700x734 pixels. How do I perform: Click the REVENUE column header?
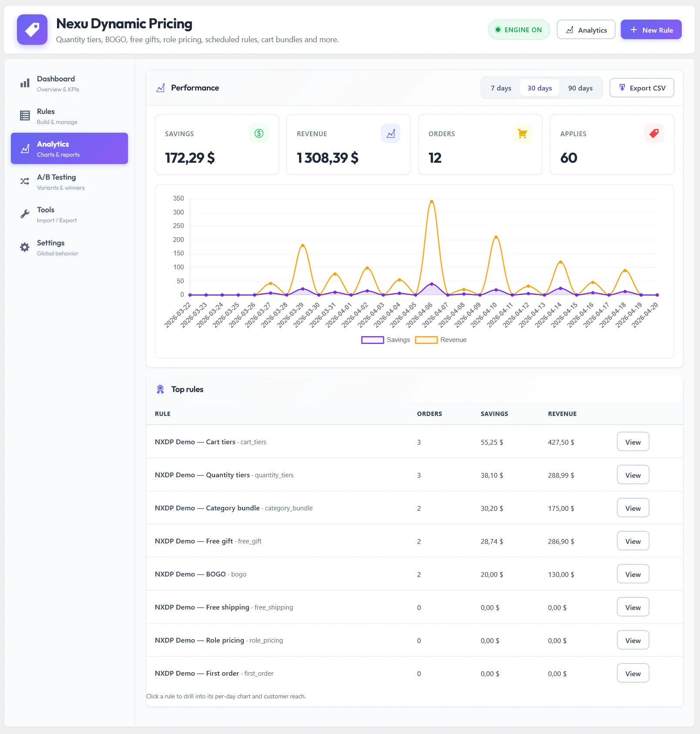click(562, 414)
